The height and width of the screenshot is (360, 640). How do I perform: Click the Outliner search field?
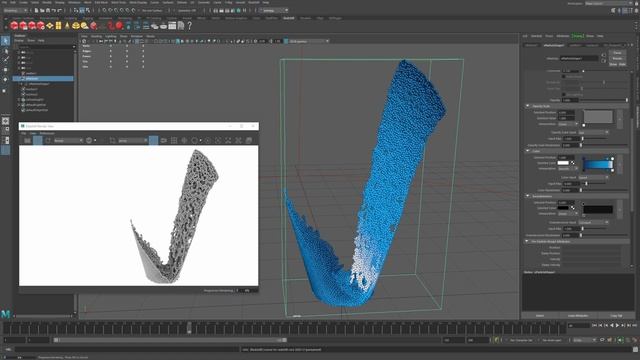[x=45, y=47]
